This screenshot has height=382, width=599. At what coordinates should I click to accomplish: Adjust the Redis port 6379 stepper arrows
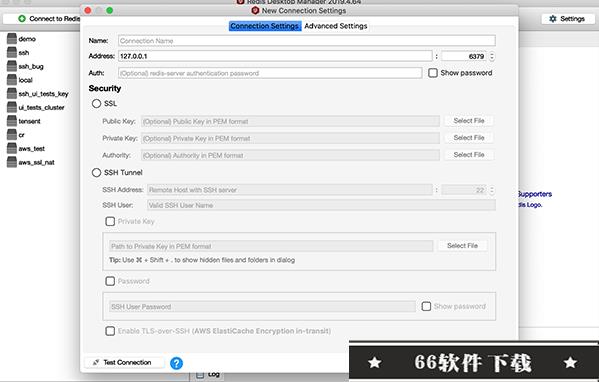pyautogui.click(x=492, y=56)
